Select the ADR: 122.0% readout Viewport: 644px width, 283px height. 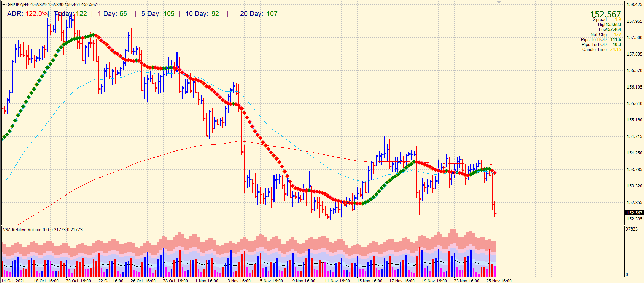point(28,14)
